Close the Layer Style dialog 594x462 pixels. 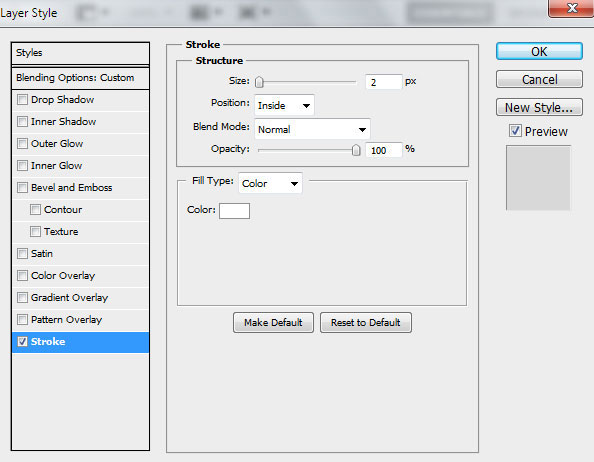coord(571,8)
